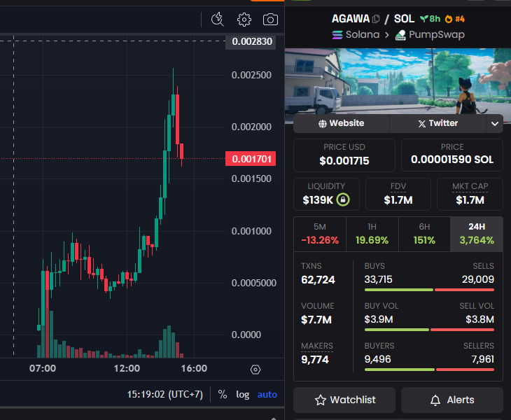Click the SELLS count 29,009
Viewport: 511px width, 420px height.
478,279
